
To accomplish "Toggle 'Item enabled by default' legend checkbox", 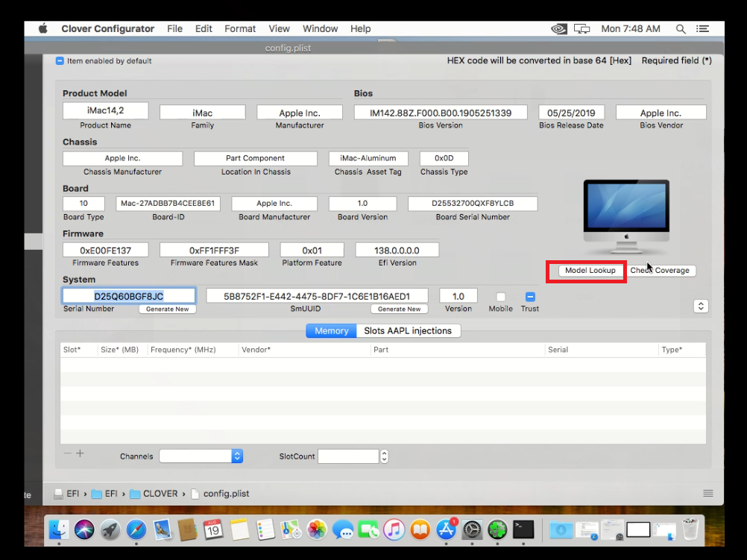I will 60,60.
